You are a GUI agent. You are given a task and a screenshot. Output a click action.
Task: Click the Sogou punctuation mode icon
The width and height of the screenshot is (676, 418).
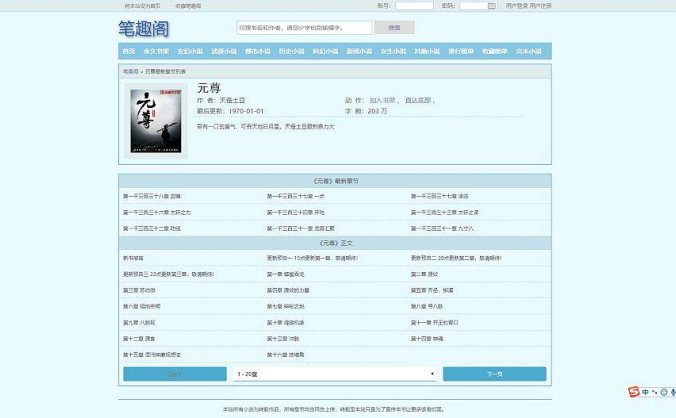(654, 392)
